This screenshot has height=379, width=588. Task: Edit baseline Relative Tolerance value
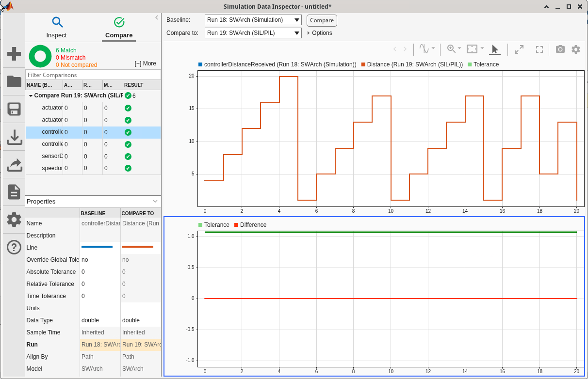[100, 284]
